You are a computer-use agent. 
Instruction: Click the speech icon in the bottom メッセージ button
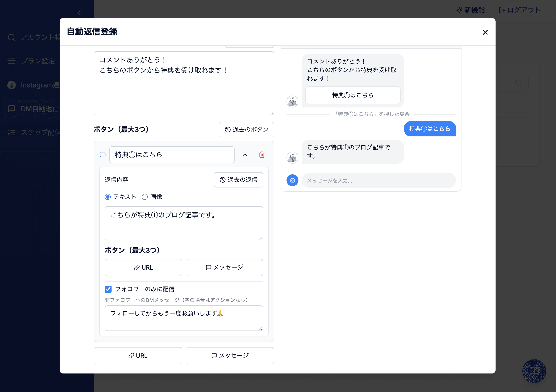214,355
